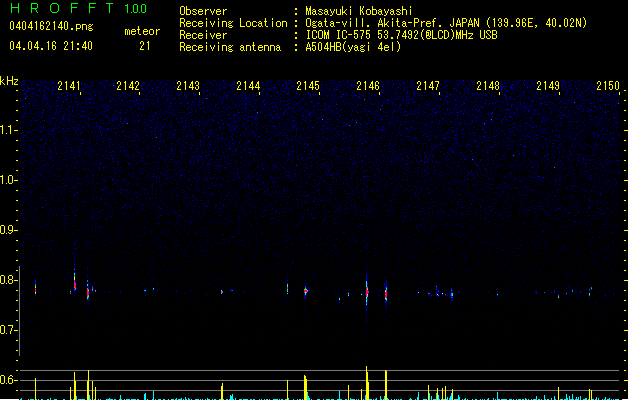The width and height of the screenshot is (629, 400).
Task: Click the 2142 time axis marker
Action: click(128, 86)
